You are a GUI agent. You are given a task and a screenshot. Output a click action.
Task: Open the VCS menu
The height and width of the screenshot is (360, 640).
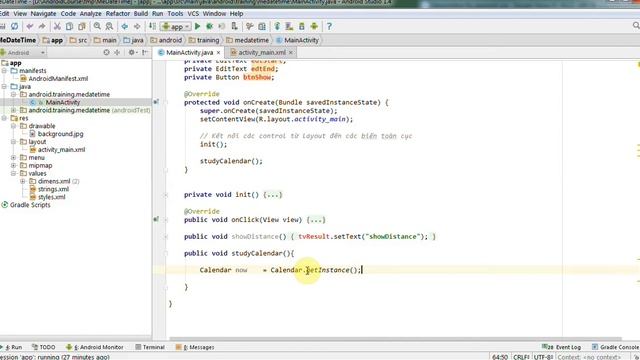pyautogui.click(x=193, y=13)
